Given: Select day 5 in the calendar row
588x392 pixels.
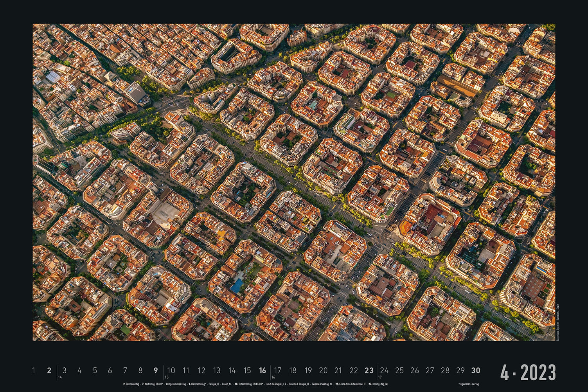Looking at the screenshot, I should click(95, 370).
